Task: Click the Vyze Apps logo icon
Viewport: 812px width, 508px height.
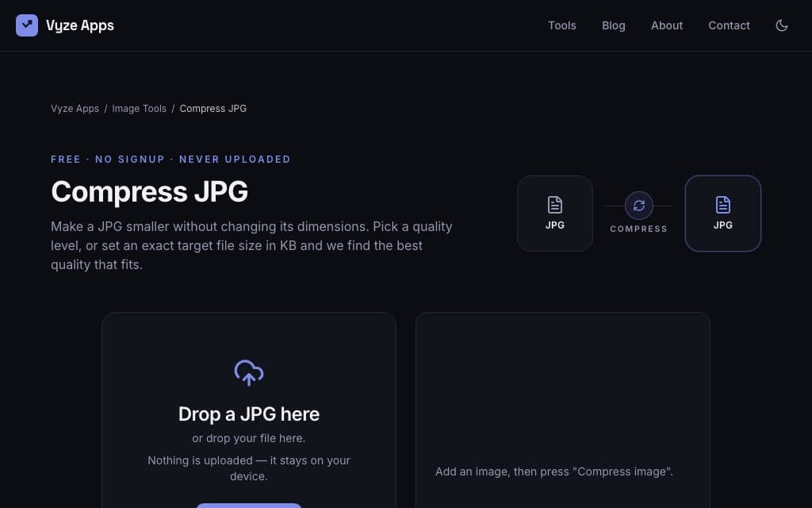Action: click(27, 25)
